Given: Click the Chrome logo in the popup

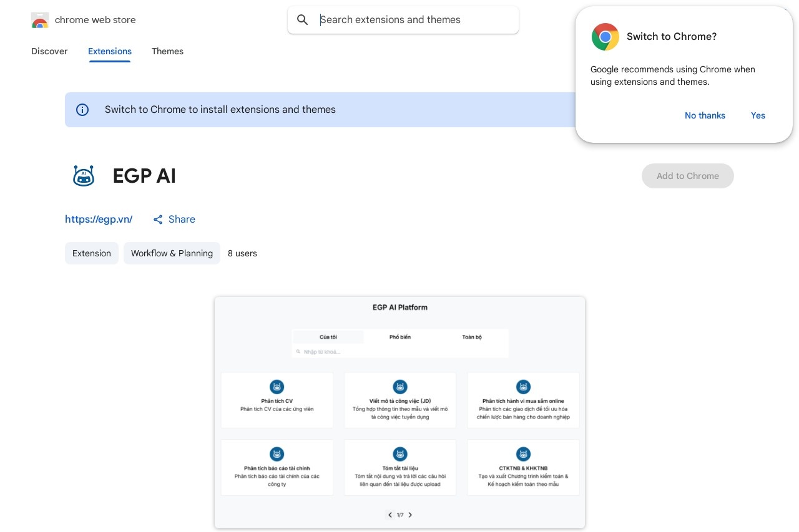Looking at the screenshot, I should 605,37.
